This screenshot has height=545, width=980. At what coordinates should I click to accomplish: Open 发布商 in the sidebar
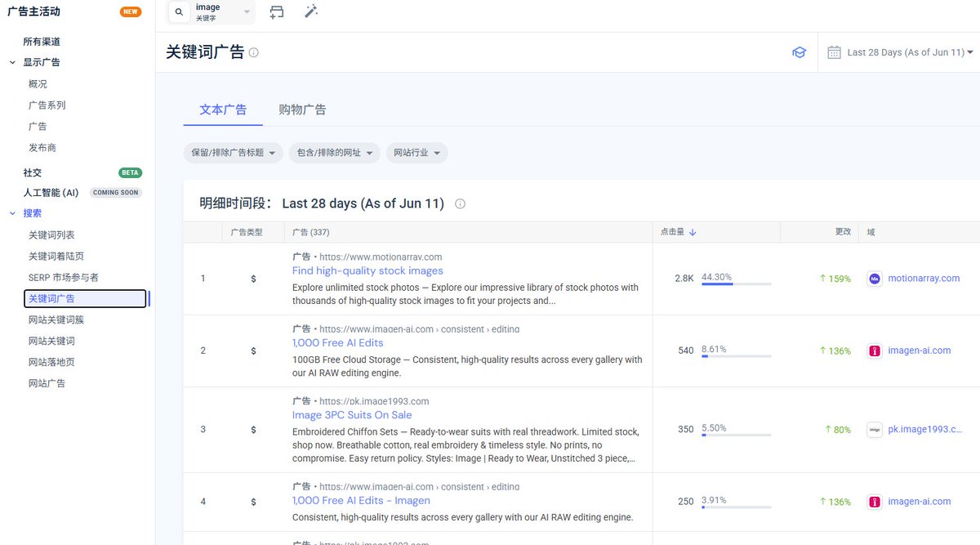(42, 148)
